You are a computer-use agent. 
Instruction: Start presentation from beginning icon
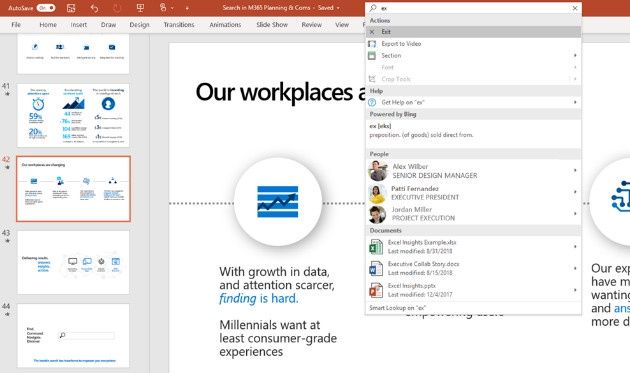[x=140, y=8]
